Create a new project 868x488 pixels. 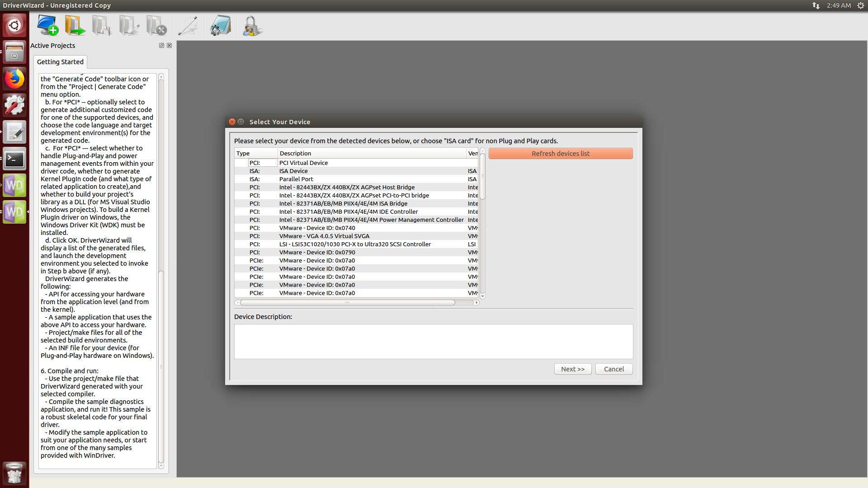point(47,26)
